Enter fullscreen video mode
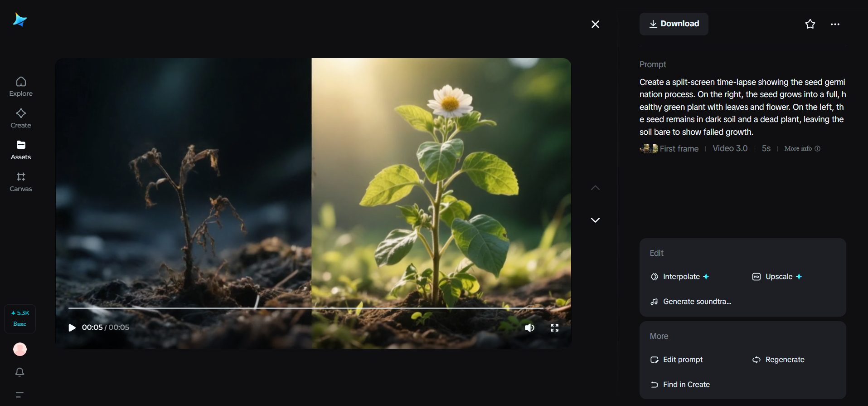 pos(554,328)
